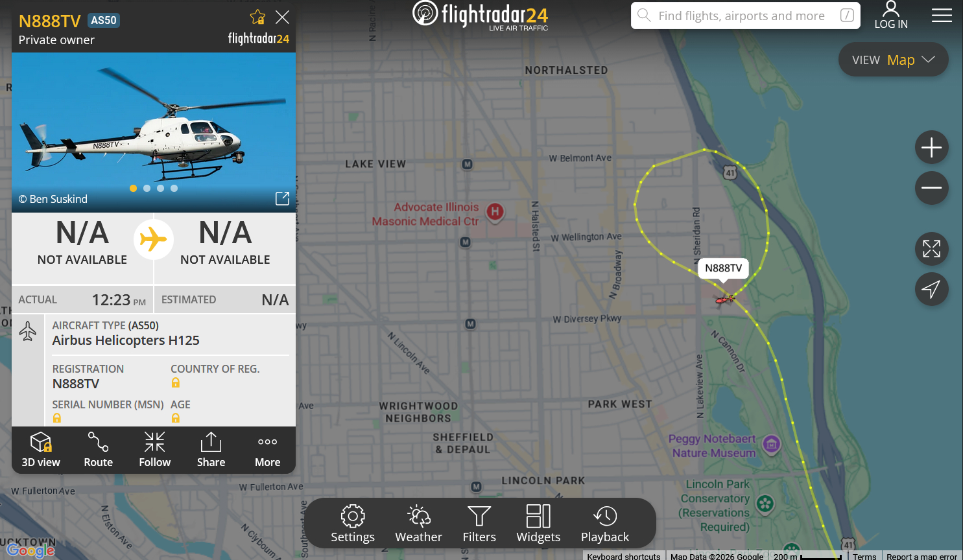Open the Widgets panel

tap(538, 524)
